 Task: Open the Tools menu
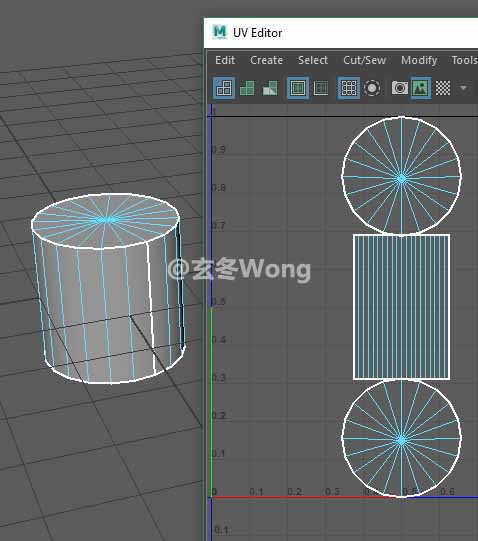[x=465, y=60]
